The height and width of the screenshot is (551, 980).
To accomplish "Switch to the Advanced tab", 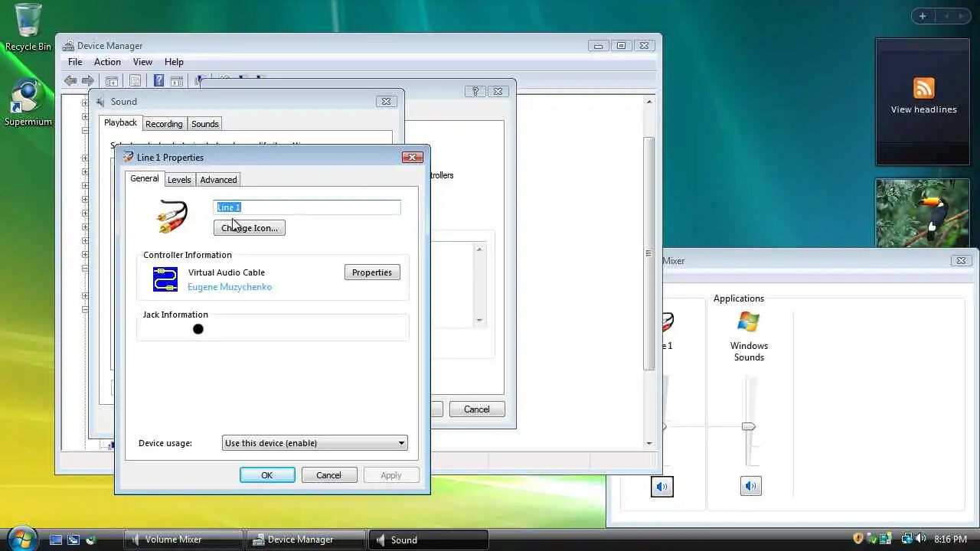I will point(218,180).
